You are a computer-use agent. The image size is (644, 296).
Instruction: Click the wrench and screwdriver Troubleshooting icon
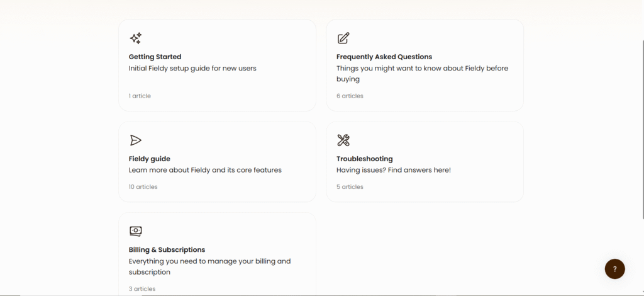pos(343,140)
